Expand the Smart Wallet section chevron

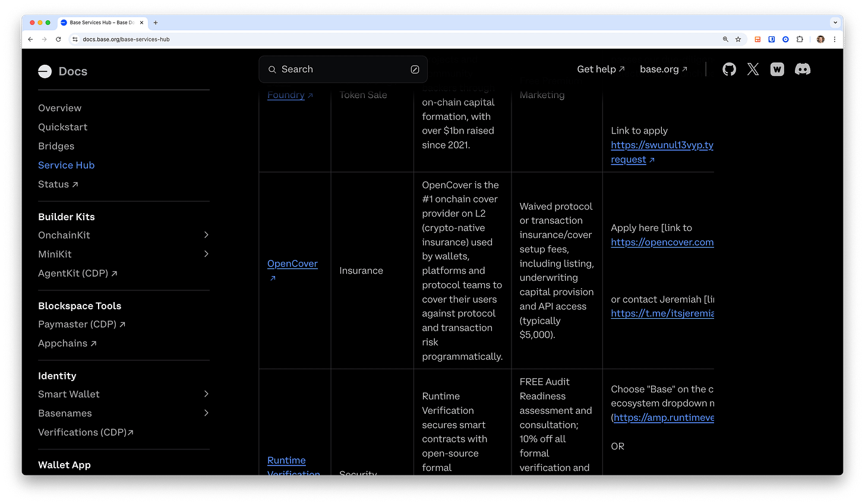206,394
